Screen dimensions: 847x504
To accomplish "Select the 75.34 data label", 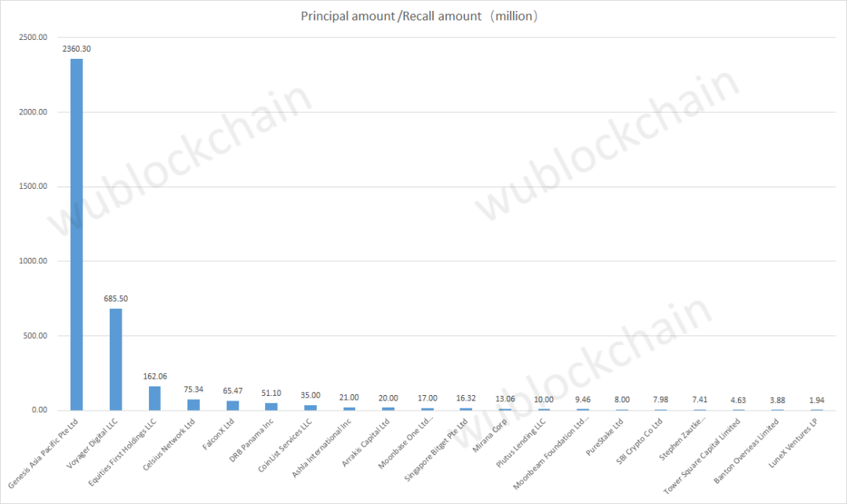I will click(x=194, y=389).
